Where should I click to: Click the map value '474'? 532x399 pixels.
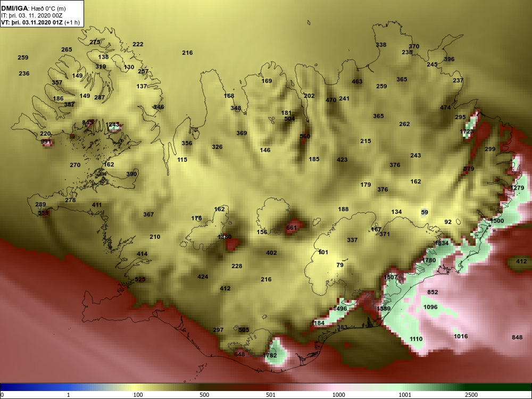[445, 107]
